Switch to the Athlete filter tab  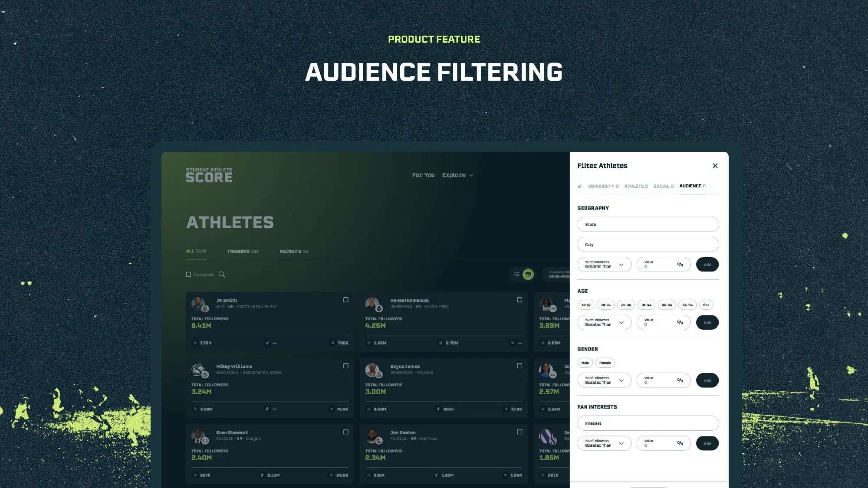coord(636,186)
